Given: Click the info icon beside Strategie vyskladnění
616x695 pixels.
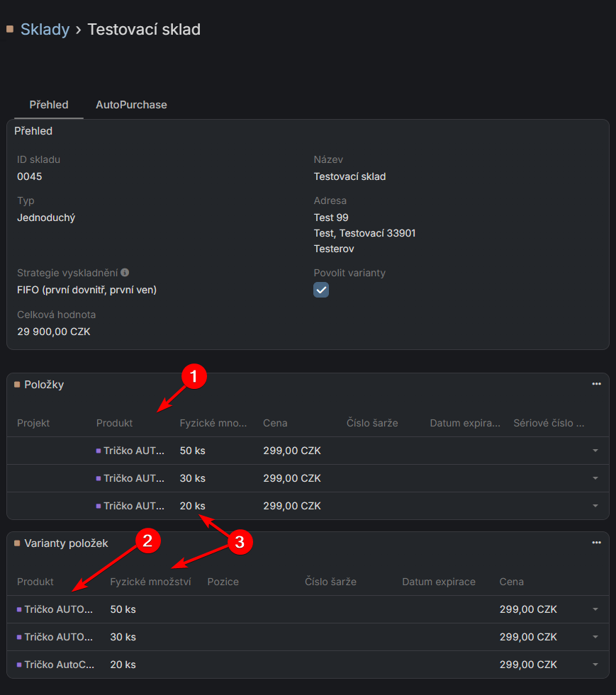Looking at the screenshot, I should [125, 273].
